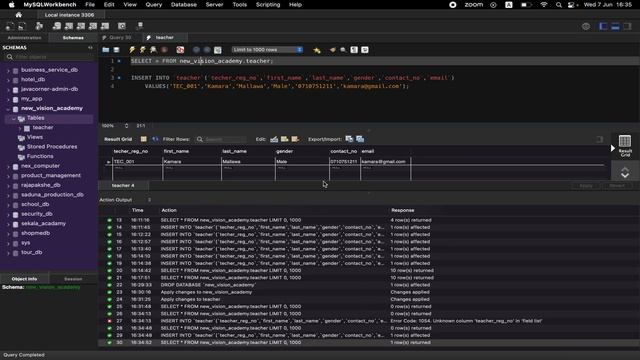This screenshot has height=360, width=640.
Task: Click the create new table icon
Action: 69,26
